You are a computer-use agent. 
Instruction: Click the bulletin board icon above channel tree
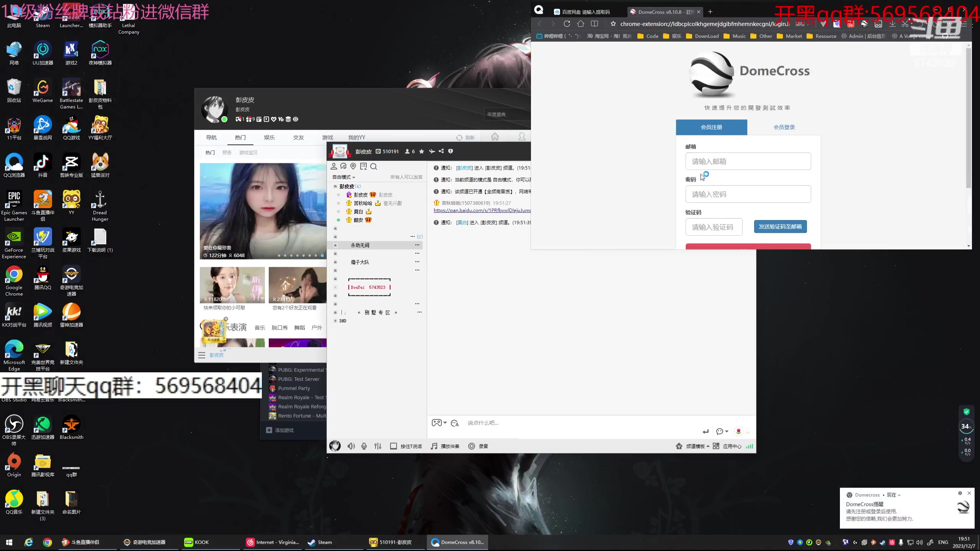364,166
